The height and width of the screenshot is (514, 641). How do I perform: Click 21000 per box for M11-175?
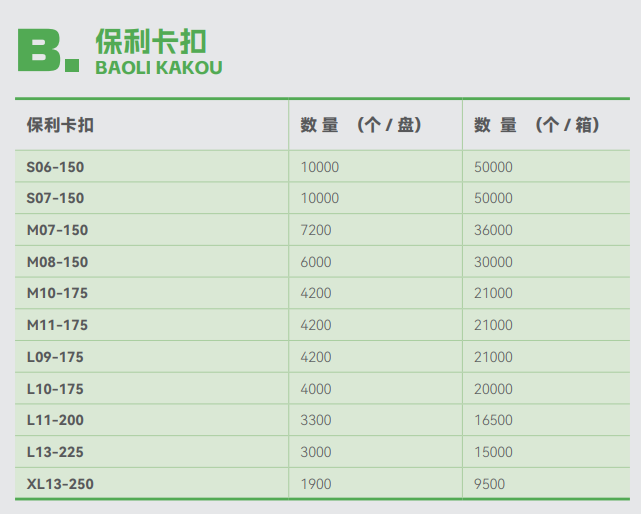point(493,325)
